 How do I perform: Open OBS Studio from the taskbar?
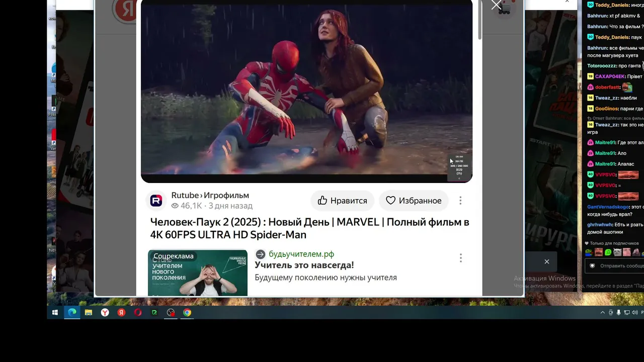[x=171, y=313]
